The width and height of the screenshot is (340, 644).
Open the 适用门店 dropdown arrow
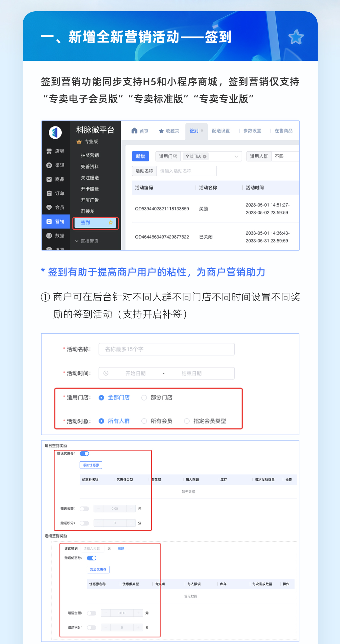coord(236,156)
